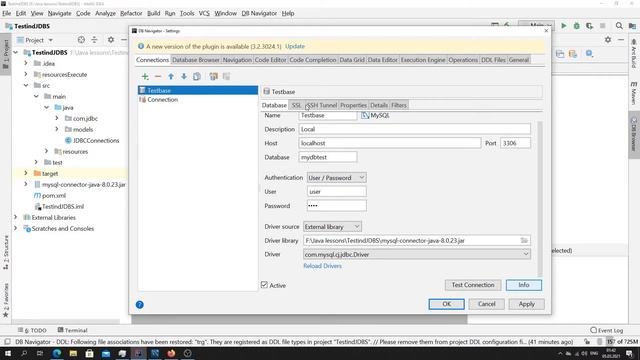Click the Info button
The width and height of the screenshot is (640, 360).
pyautogui.click(x=524, y=285)
